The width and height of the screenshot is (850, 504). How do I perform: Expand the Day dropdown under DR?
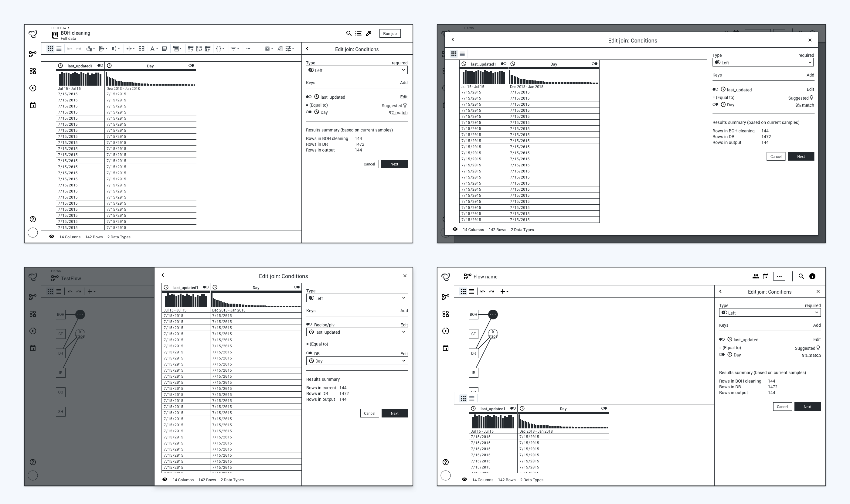357,361
